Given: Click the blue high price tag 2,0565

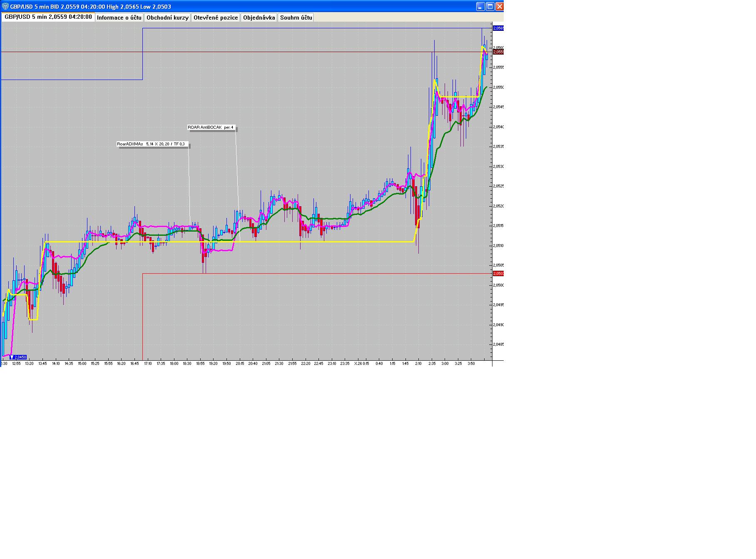Looking at the screenshot, I should 498,28.
